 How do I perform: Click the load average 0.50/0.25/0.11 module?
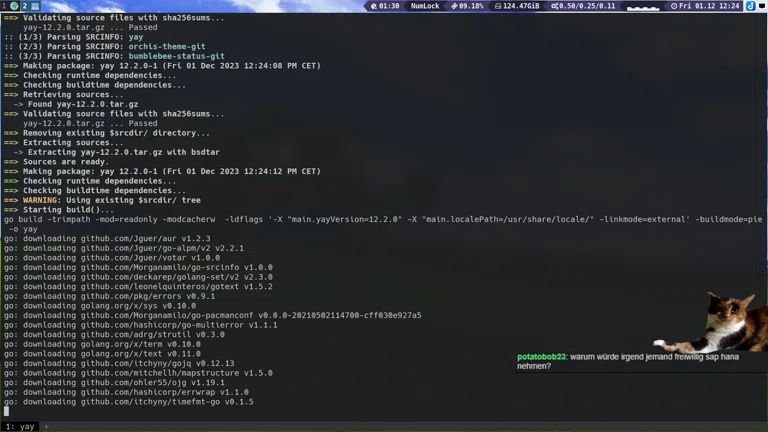(583, 6)
